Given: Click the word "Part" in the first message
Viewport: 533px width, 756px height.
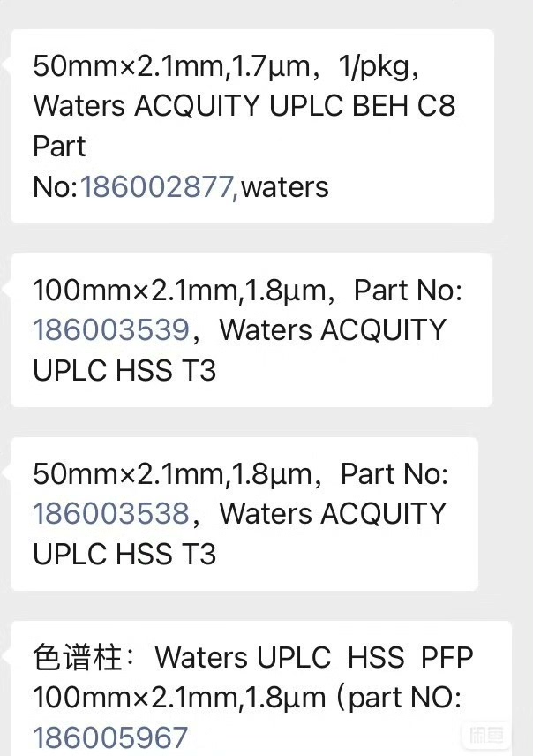Looking at the screenshot, I should coord(59,147).
